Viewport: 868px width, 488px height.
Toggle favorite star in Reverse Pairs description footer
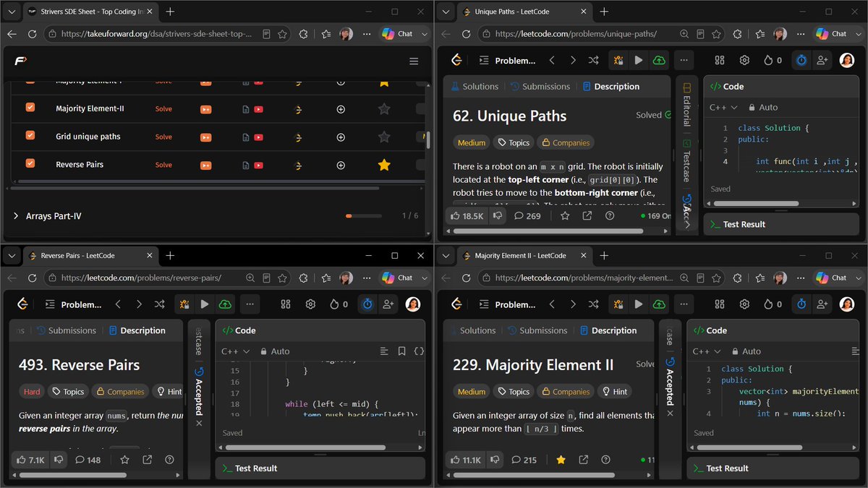[x=124, y=460]
